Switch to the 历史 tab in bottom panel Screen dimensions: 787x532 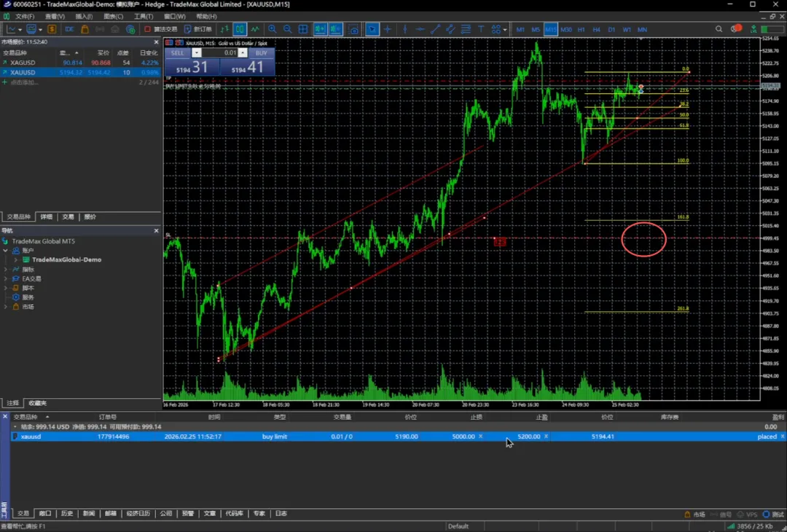[67, 513]
